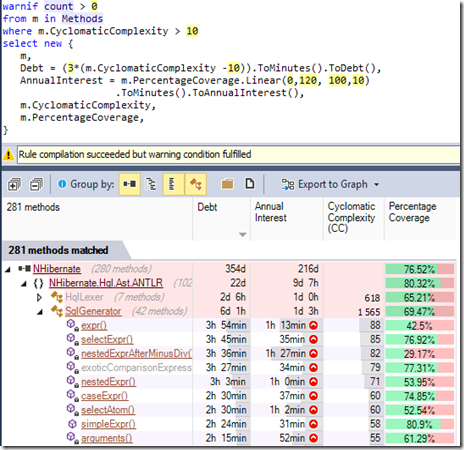Viewport: 464px width, 450px height.
Task: Click the warning triangle icon
Action: point(8,155)
